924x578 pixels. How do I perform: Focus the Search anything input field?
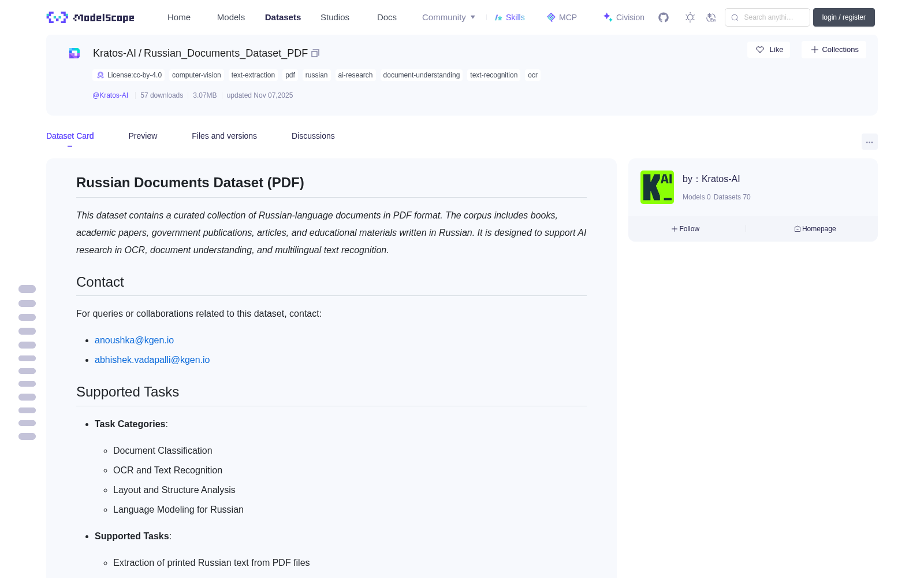point(767,17)
